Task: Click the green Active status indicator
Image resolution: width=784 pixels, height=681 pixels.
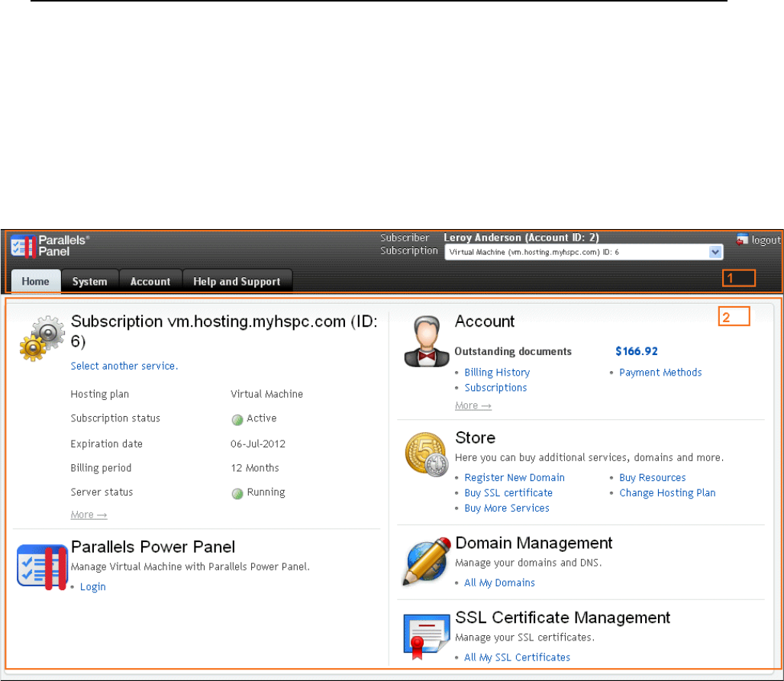Action: [x=237, y=419]
